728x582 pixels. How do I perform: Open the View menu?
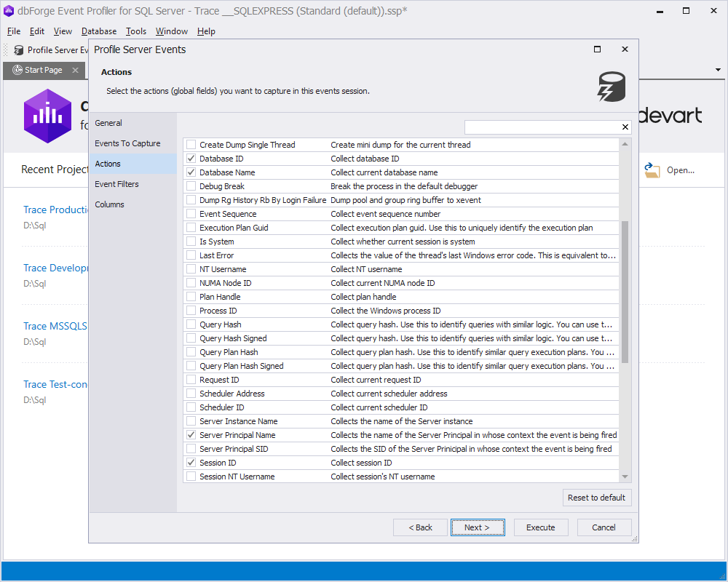[63, 31]
